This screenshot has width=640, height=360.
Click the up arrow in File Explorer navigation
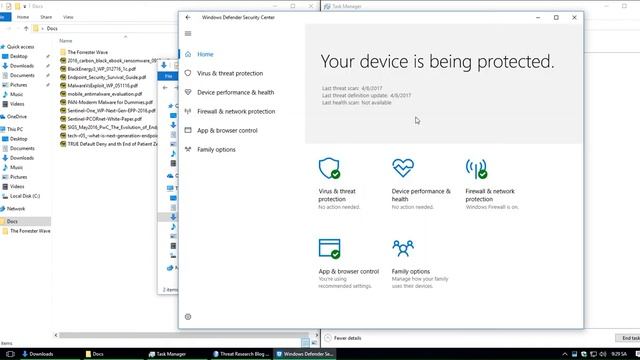click(26, 29)
